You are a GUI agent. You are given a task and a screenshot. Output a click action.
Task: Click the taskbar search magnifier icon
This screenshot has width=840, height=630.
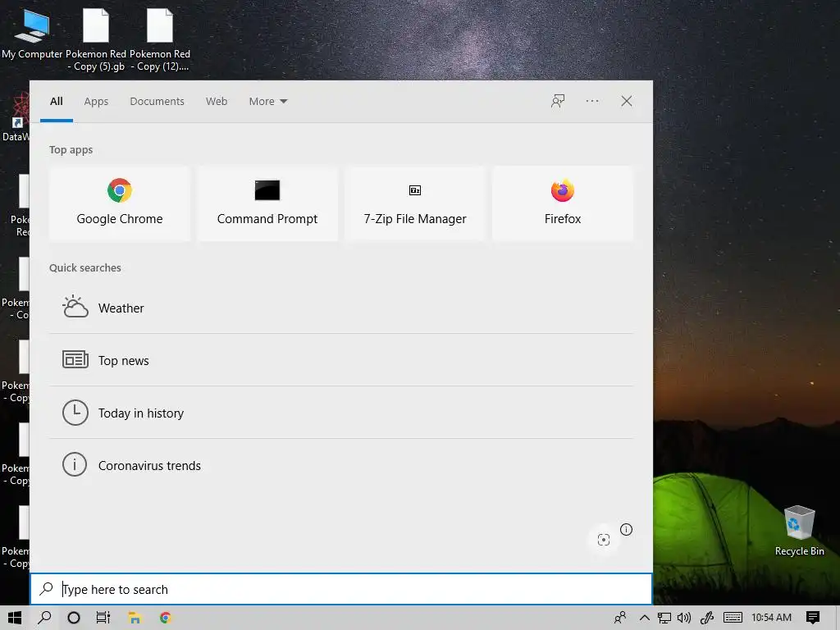[x=44, y=618]
